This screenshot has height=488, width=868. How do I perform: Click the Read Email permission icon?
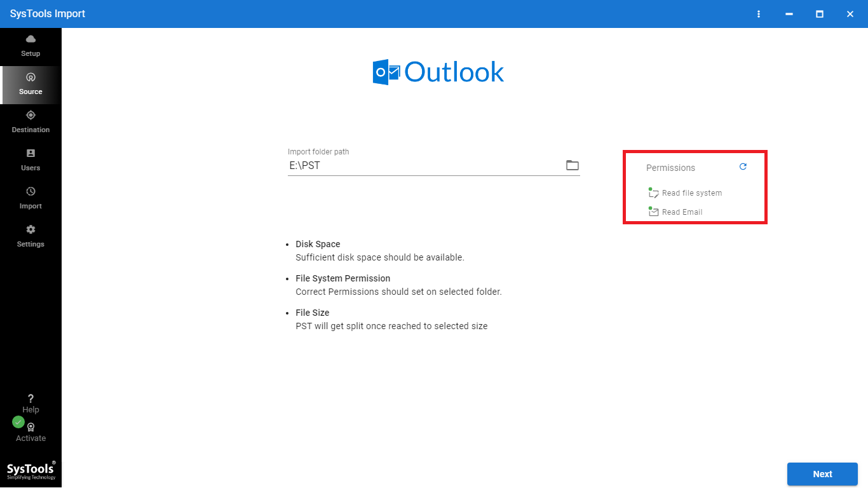pyautogui.click(x=653, y=212)
